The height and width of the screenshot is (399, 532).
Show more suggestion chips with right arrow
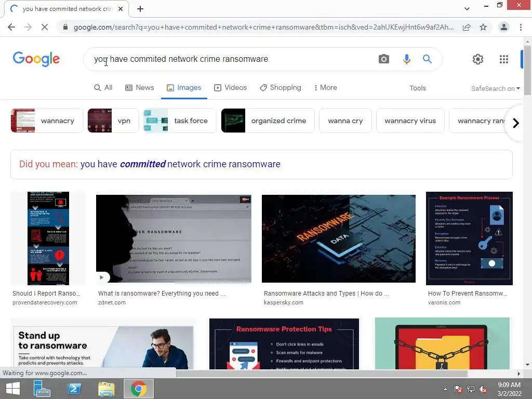coord(516,123)
